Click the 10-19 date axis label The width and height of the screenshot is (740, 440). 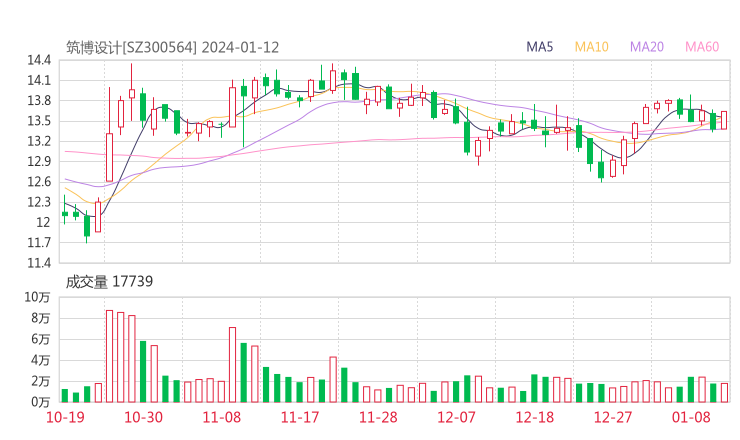[65, 417]
